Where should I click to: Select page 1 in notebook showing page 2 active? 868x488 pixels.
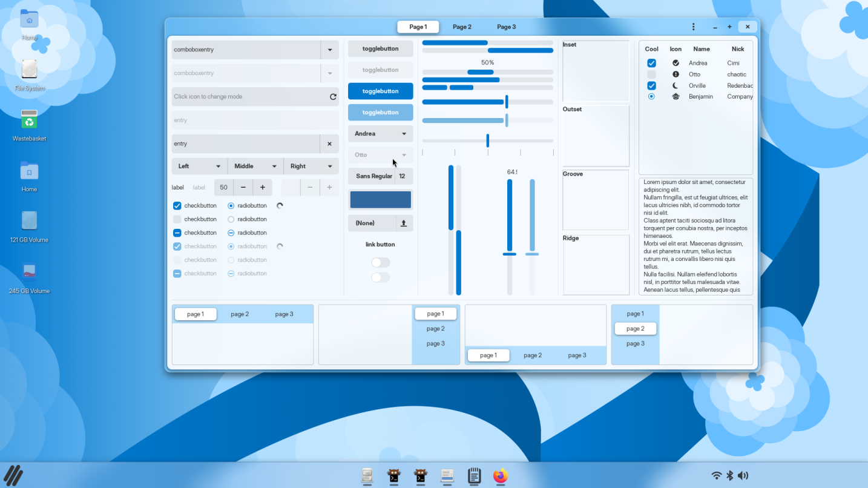tap(635, 314)
